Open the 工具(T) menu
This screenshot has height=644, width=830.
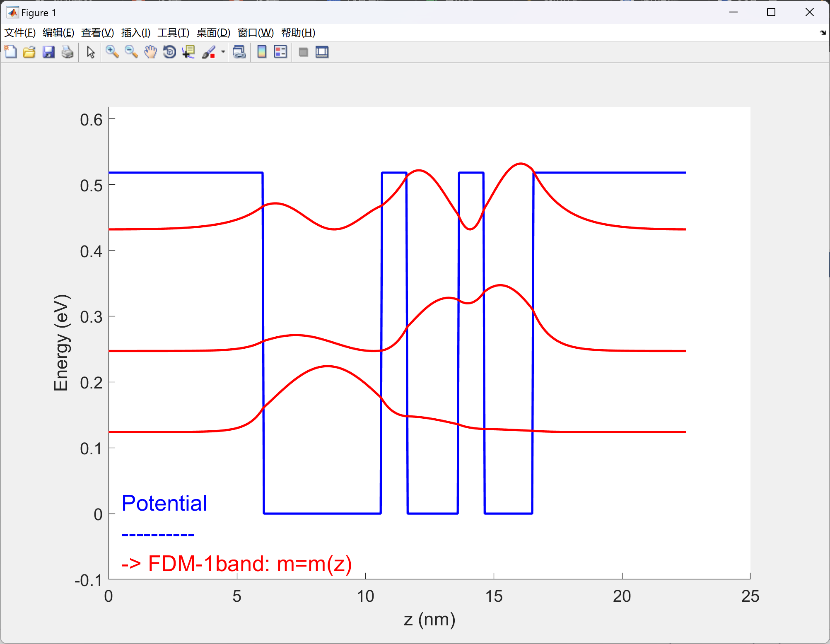pos(173,33)
